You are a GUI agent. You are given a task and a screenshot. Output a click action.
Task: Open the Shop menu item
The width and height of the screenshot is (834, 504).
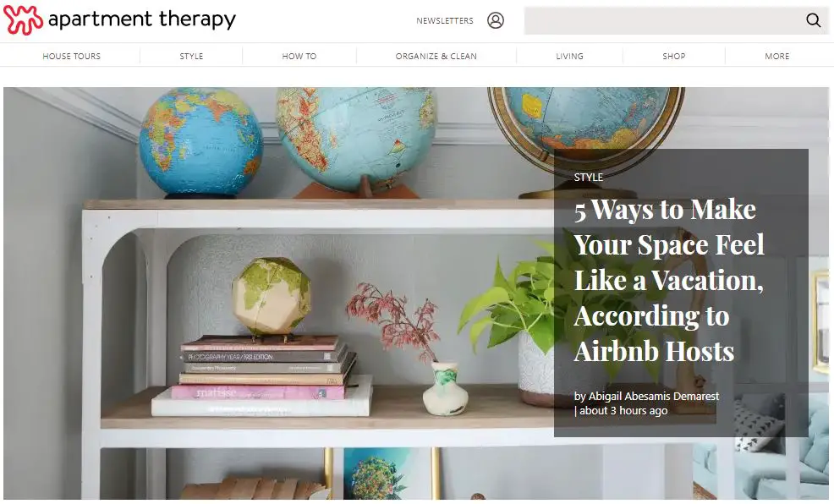674,56
